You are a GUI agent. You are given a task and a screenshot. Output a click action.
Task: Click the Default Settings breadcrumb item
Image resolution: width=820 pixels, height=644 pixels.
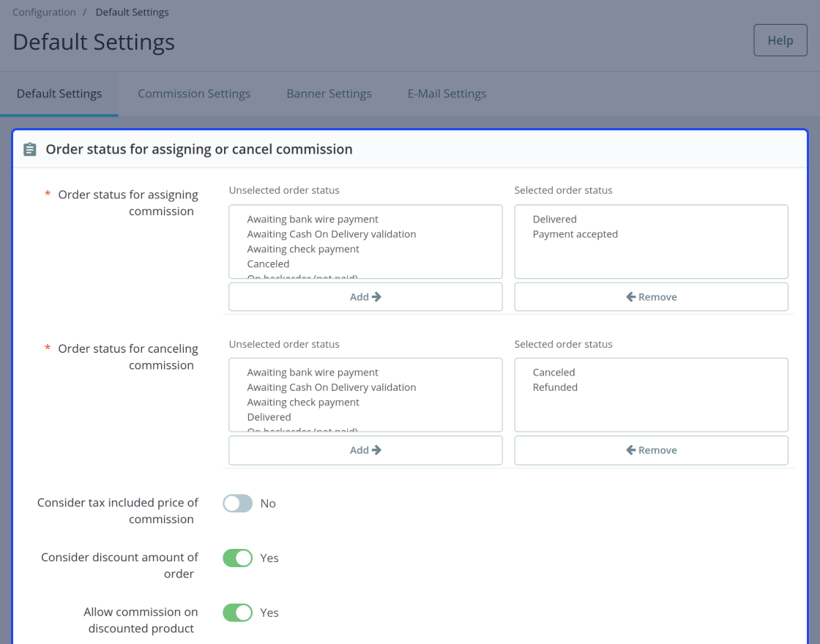(132, 12)
